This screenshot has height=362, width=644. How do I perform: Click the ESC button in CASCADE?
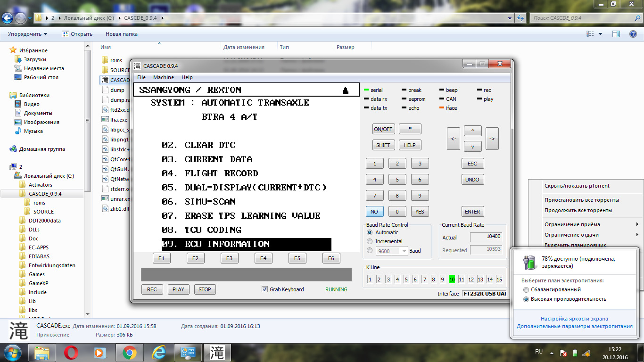click(x=472, y=164)
